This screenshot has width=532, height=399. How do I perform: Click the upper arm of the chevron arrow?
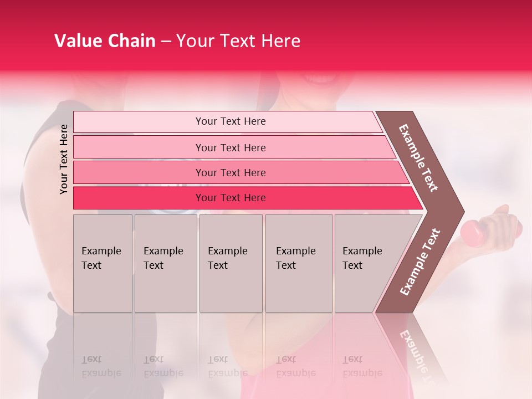418,158
